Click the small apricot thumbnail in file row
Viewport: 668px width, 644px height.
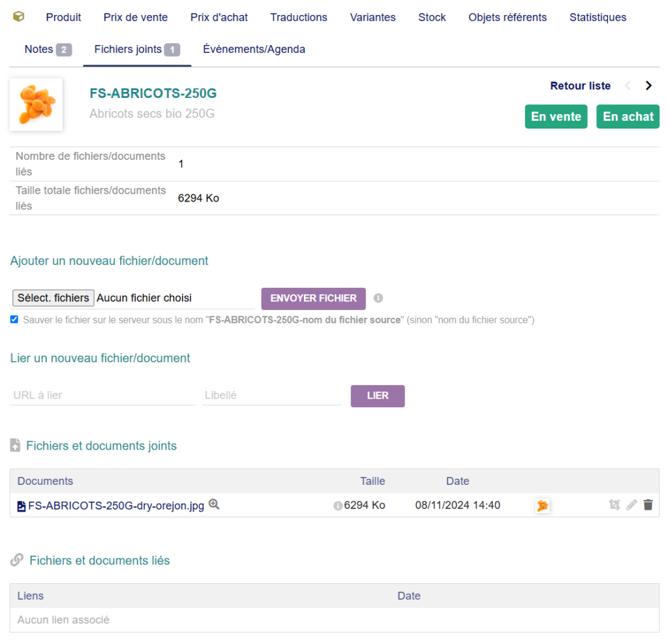click(542, 506)
